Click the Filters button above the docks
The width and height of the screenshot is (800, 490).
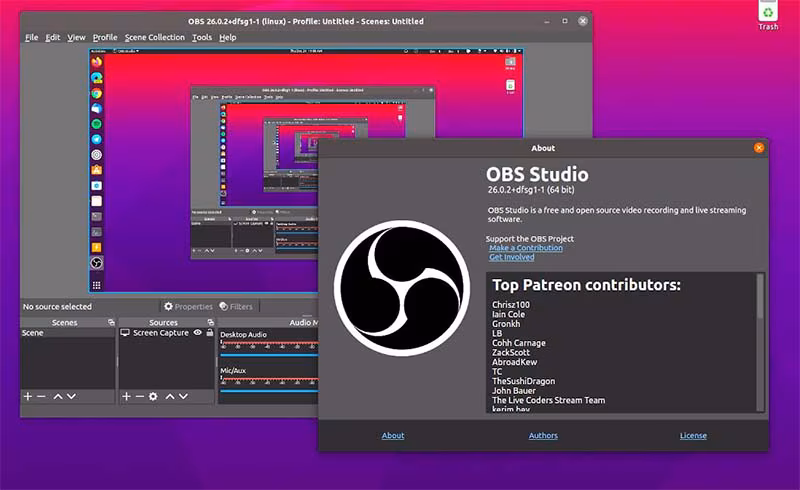pos(236,306)
